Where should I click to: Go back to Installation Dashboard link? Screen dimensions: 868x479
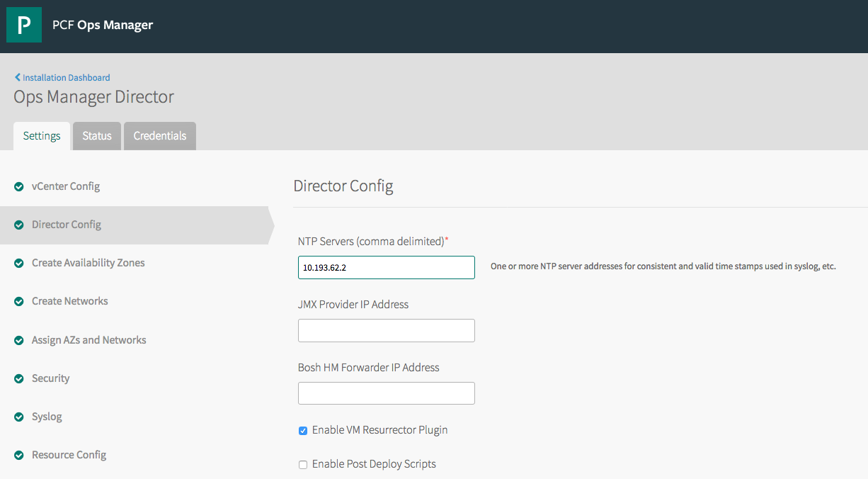tap(66, 77)
